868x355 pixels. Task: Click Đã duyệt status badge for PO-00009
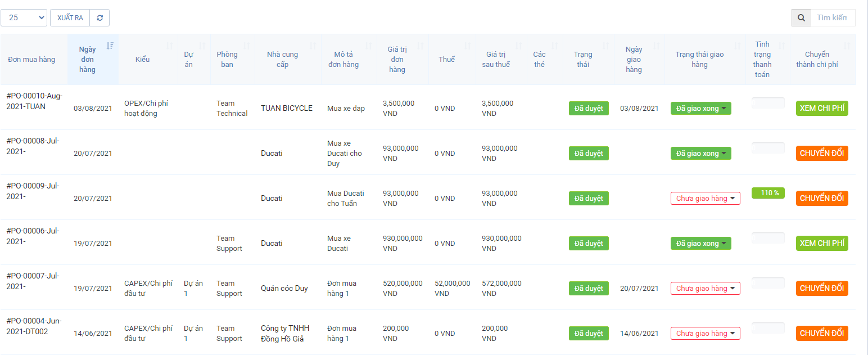coord(589,198)
